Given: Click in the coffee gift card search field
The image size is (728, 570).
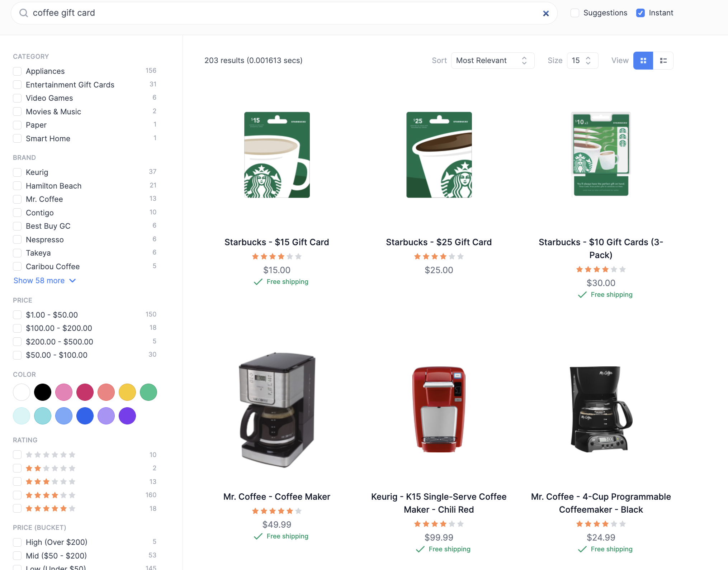Looking at the screenshot, I should (x=283, y=13).
